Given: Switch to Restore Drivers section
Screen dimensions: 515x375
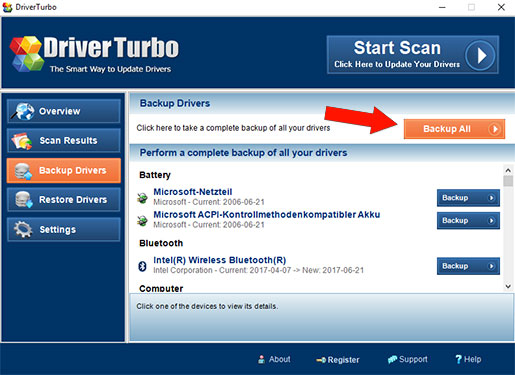Looking at the screenshot, I should pos(64,200).
